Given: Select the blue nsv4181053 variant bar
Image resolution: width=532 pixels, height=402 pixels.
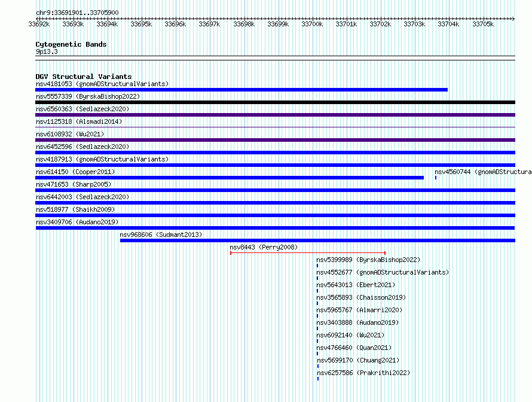Looking at the screenshot, I should pos(241,90).
